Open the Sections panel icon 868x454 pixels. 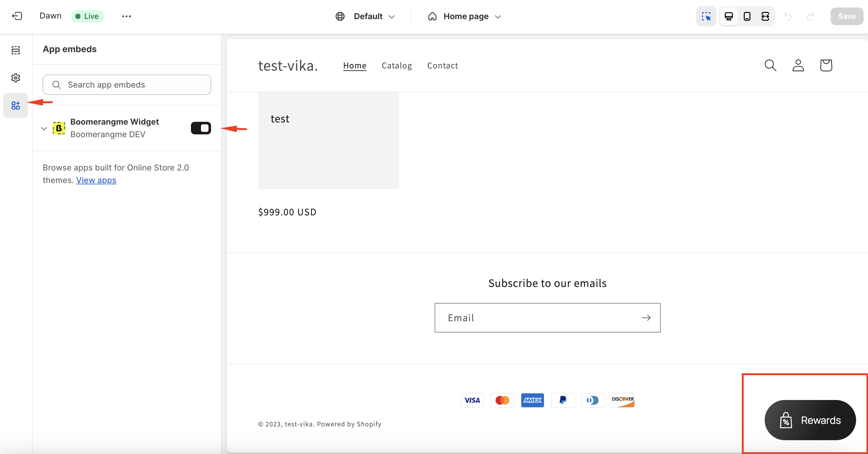pos(15,50)
